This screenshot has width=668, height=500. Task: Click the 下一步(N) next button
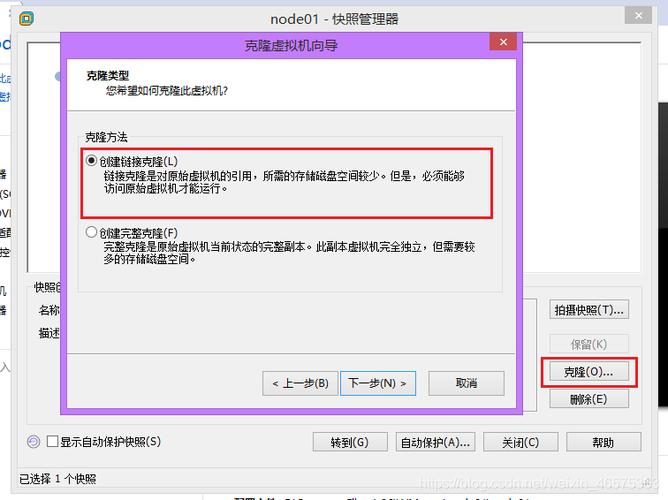pyautogui.click(x=377, y=383)
